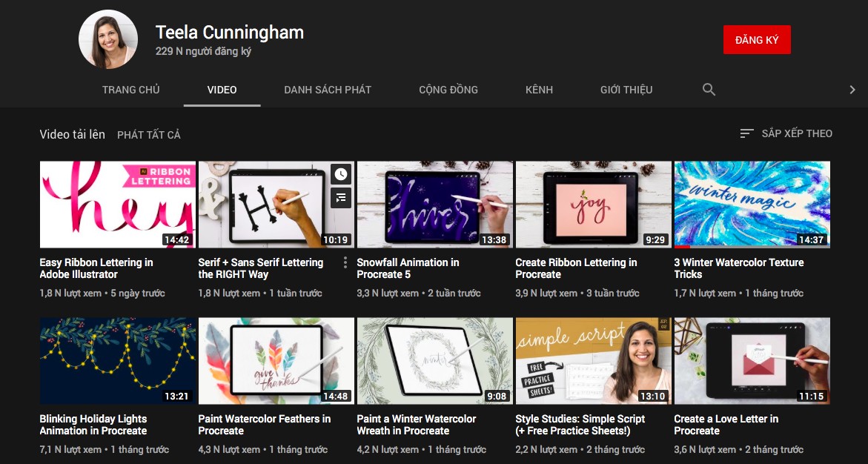This screenshot has width=868, height=464.
Task: Open the Winter Watercolor Wreath thumbnail
Action: coord(435,361)
